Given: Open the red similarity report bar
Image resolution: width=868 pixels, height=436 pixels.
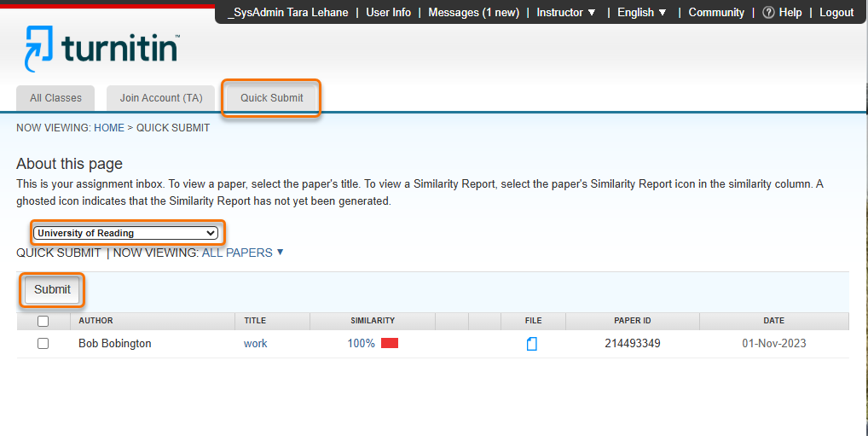Looking at the screenshot, I should pyautogui.click(x=390, y=344).
